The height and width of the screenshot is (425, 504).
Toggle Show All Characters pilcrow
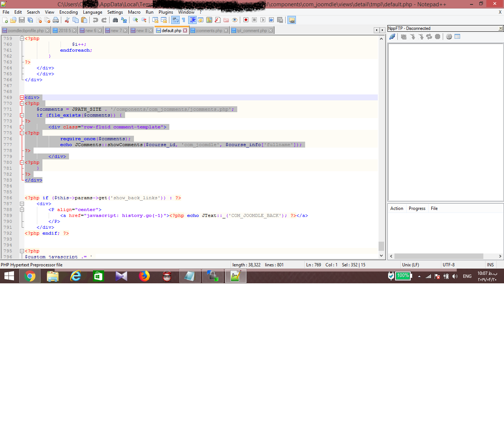[183, 20]
